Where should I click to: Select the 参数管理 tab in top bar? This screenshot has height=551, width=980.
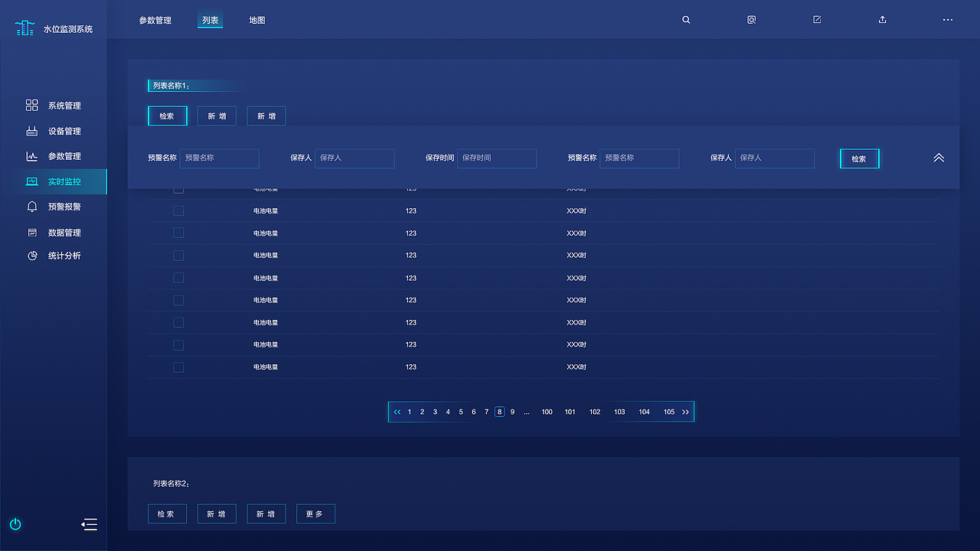pyautogui.click(x=155, y=20)
